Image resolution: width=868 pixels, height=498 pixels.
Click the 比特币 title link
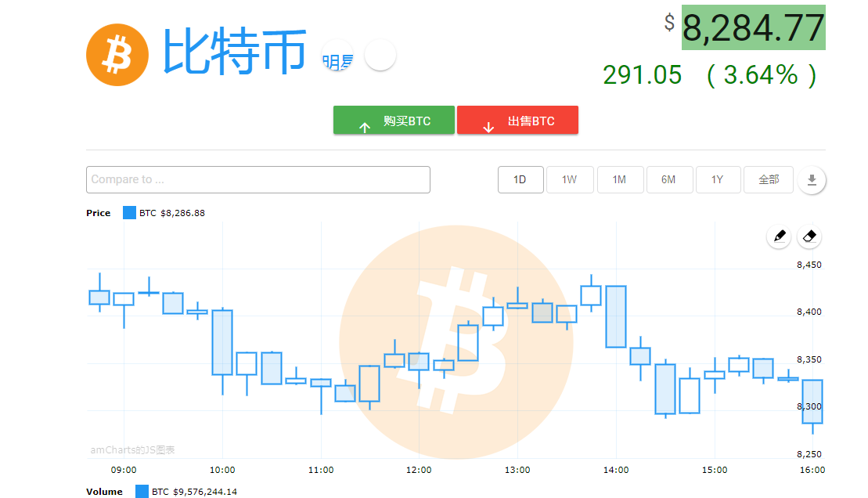pos(233,52)
